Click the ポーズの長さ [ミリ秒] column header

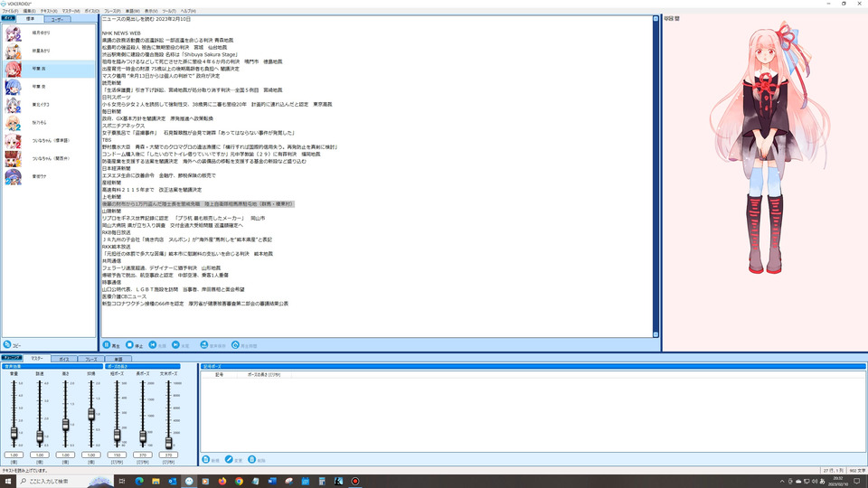(x=263, y=374)
